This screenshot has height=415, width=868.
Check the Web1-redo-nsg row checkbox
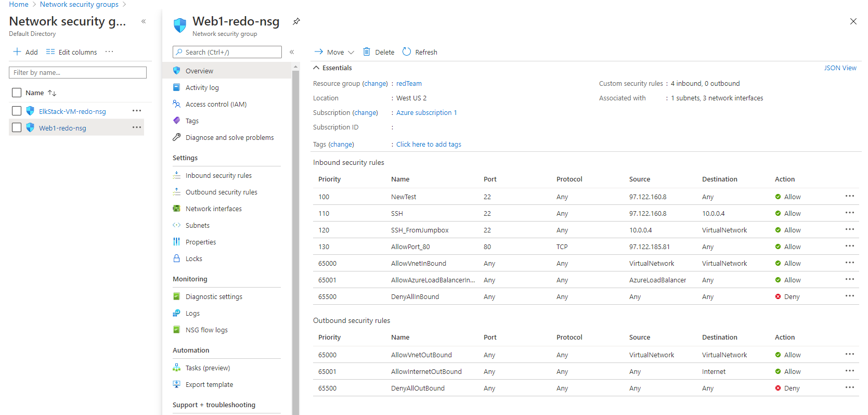(17, 127)
